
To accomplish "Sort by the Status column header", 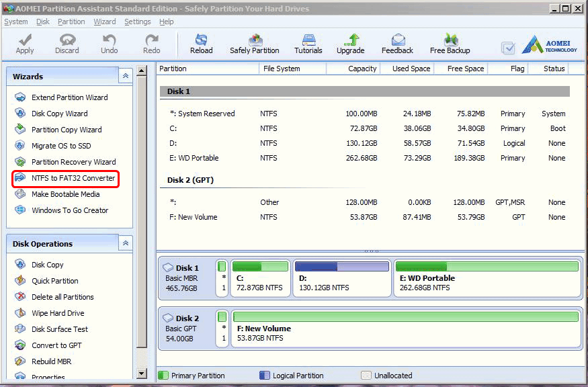I will 548,69.
